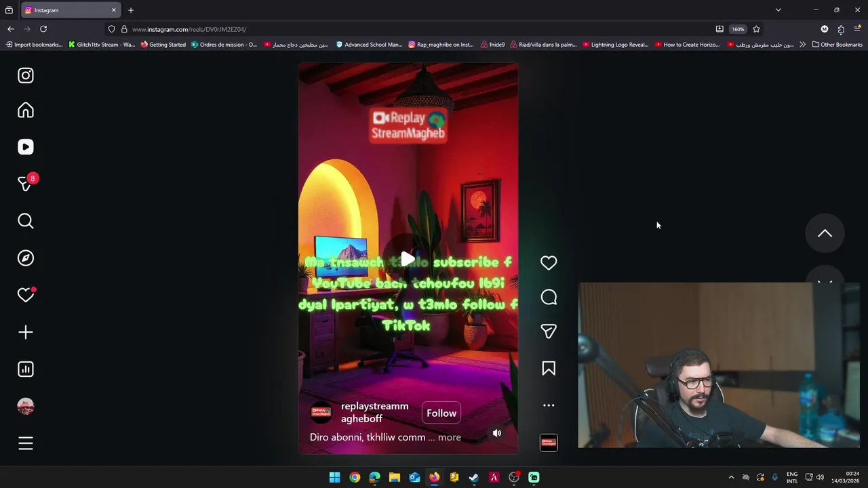868x488 pixels.
Task: Open the reel author's avatar
Action: (321, 413)
